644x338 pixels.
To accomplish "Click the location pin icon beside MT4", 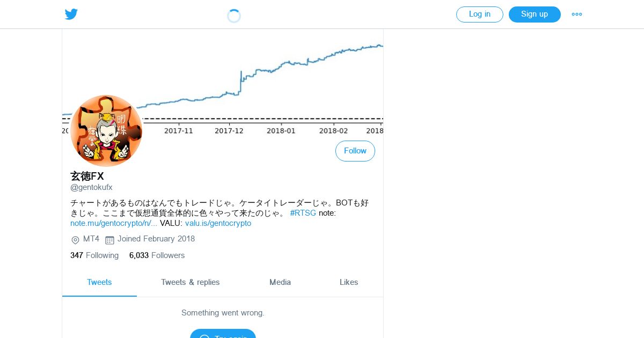I will click(x=75, y=240).
